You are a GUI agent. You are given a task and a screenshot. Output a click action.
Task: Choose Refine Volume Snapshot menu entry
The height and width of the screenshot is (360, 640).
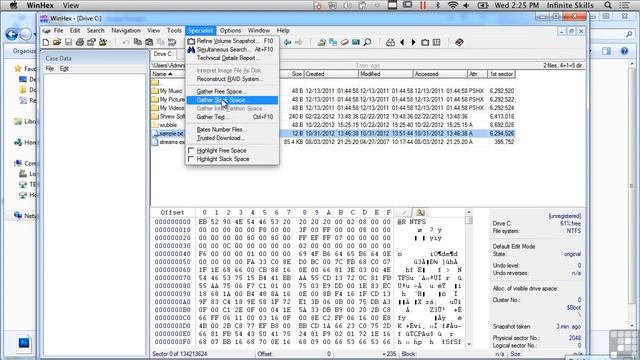click(x=232, y=41)
